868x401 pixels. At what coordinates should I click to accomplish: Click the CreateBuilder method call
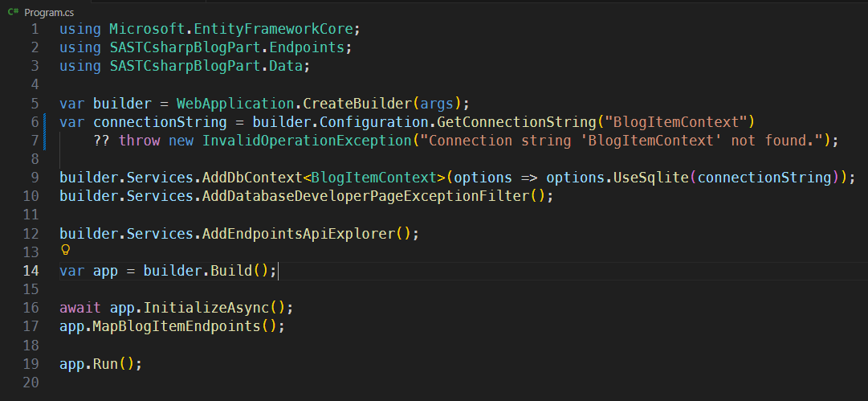pos(357,104)
